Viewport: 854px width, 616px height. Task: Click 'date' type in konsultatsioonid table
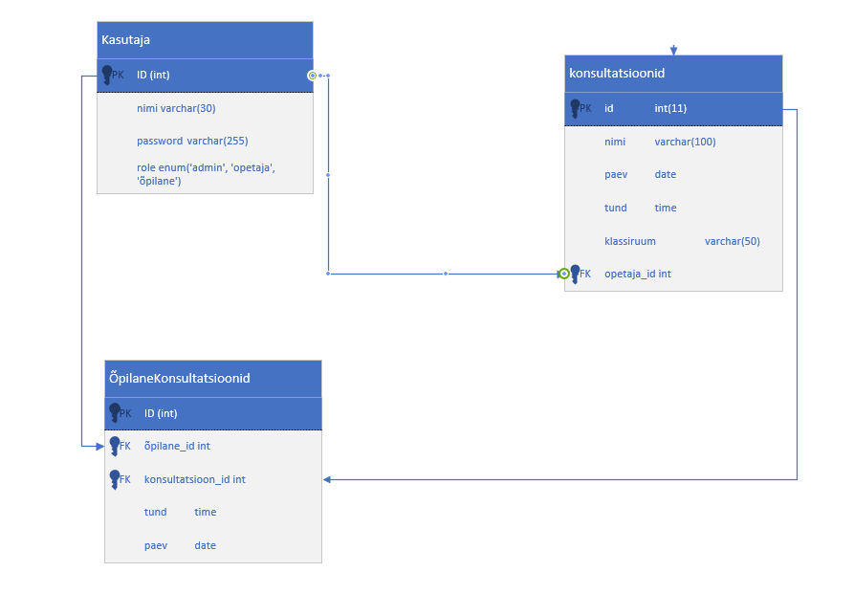[666, 174]
